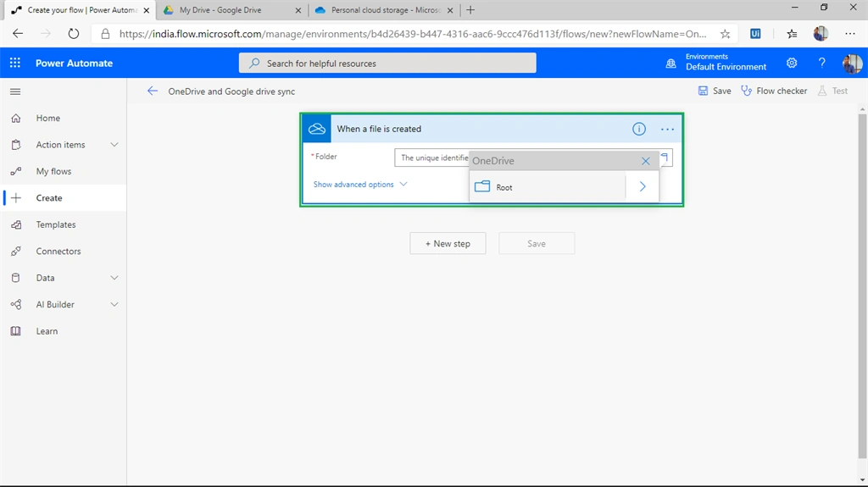Go back using the flow back arrow

[153, 91]
